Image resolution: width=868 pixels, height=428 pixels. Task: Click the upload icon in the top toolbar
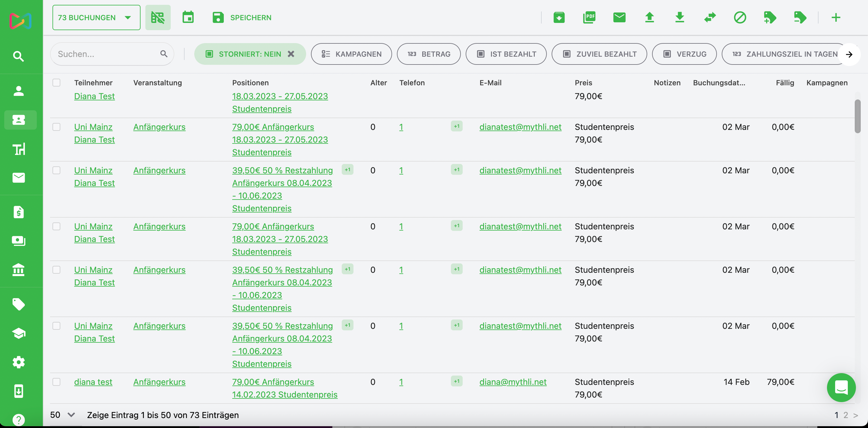pyautogui.click(x=650, y=17)
